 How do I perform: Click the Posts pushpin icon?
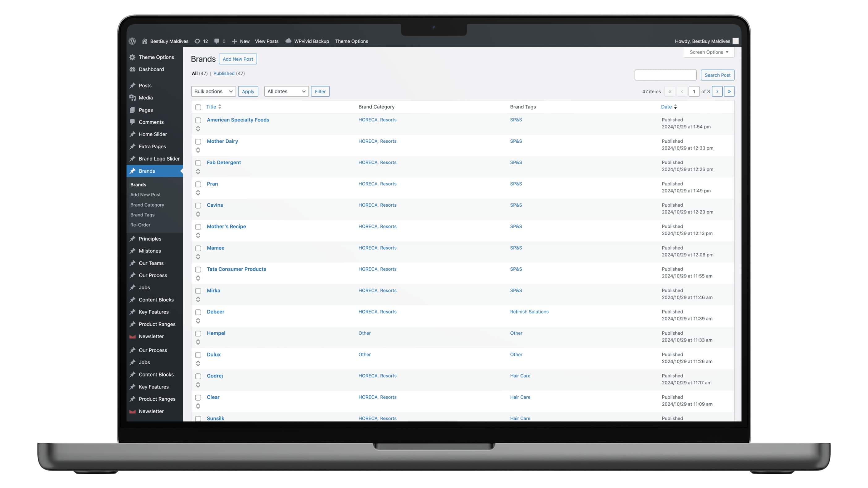coord(132,86)
